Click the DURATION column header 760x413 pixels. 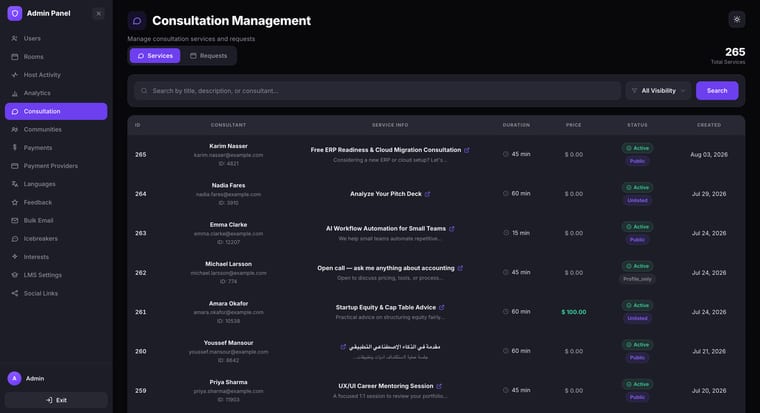(x=516, y=125)
